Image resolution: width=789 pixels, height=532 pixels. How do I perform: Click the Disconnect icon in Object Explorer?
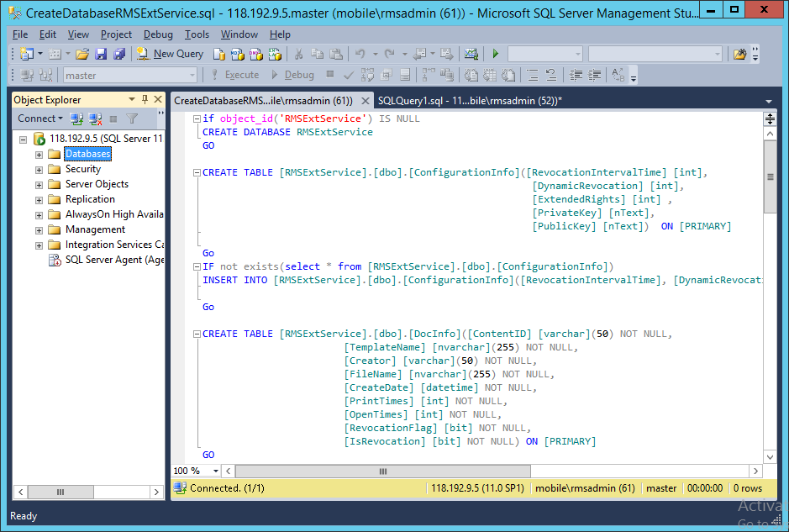[x=96, y=119]
